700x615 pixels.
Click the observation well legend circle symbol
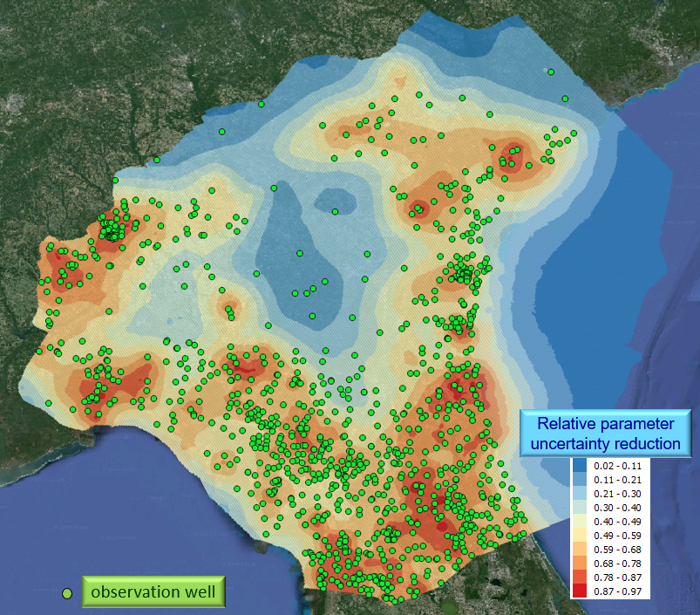coord(67,593)
